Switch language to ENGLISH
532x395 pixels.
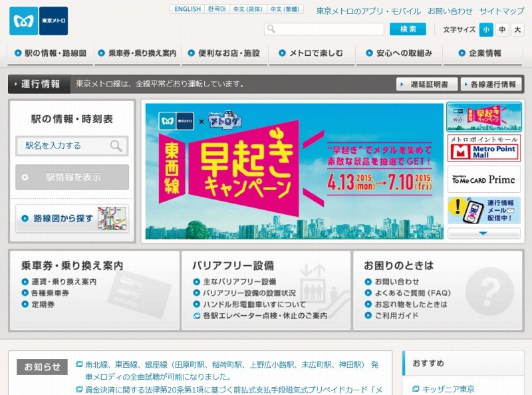click(x=188, y=9)
